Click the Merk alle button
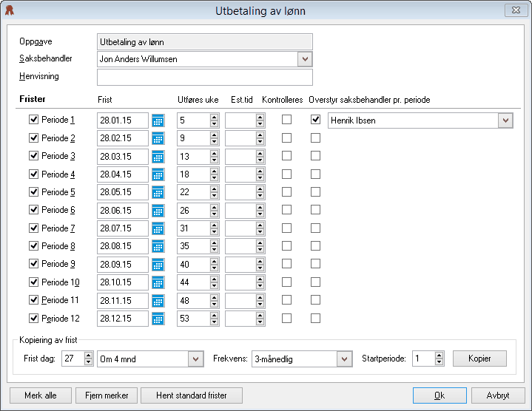 point(41,395)
